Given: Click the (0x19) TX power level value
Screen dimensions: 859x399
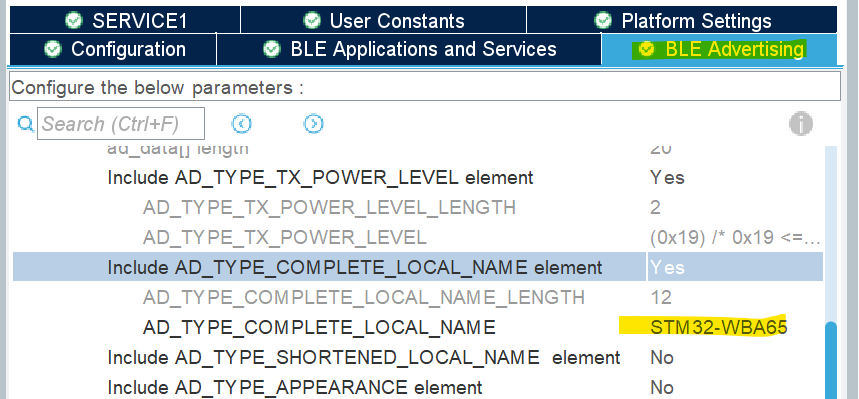Looking at the screenshot, I should click(735, 237).
